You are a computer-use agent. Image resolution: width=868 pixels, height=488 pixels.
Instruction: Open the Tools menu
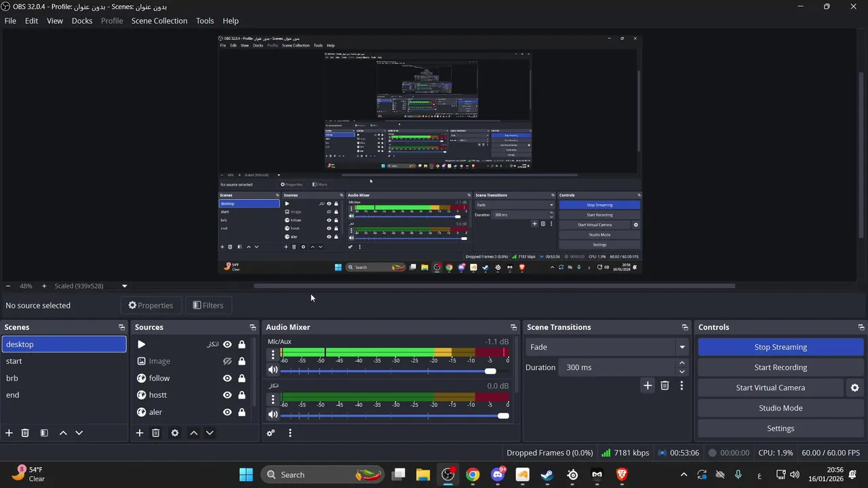[205, 20]
